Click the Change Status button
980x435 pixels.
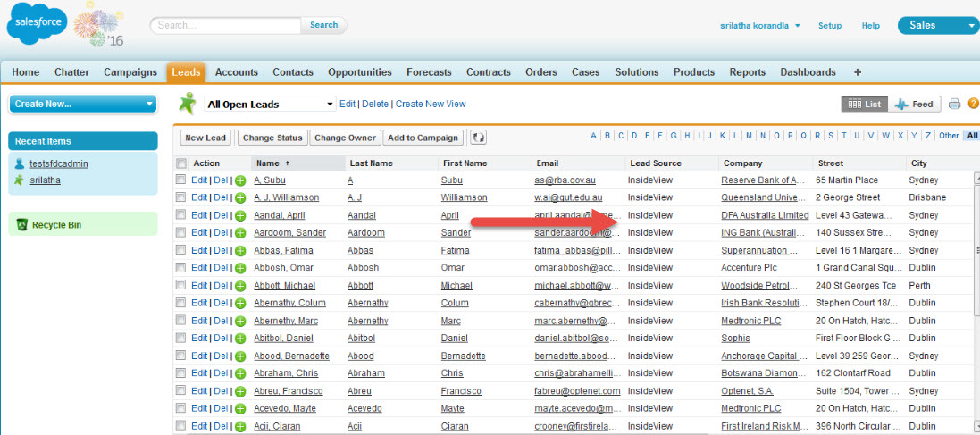(x=272, y=138)
